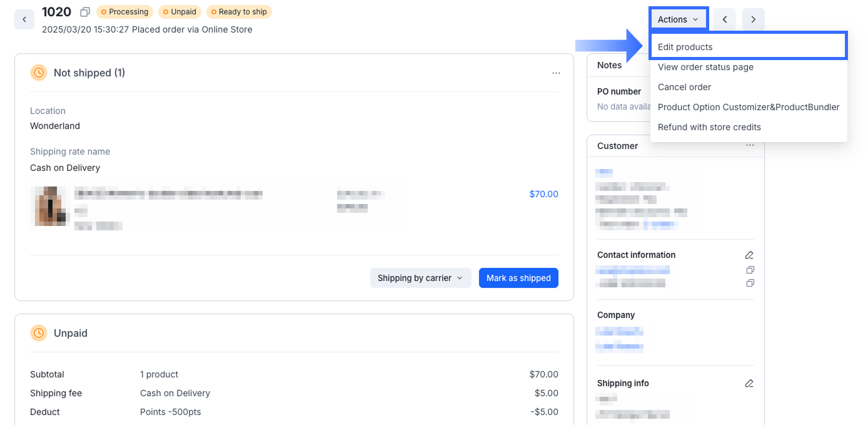Copy order number 1020 with the copy icon
The height and width of the screenshot is (425, 868).
[x=85, y=12]
